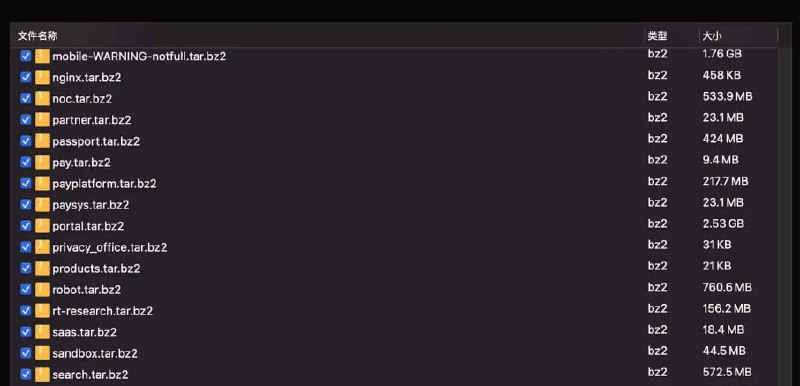This screenshot has width=800, height=386.
Task: Uncheck the mobile-WARNING-notfull.tar.bz2 checkbox
Action: click(x=26, y=56)
